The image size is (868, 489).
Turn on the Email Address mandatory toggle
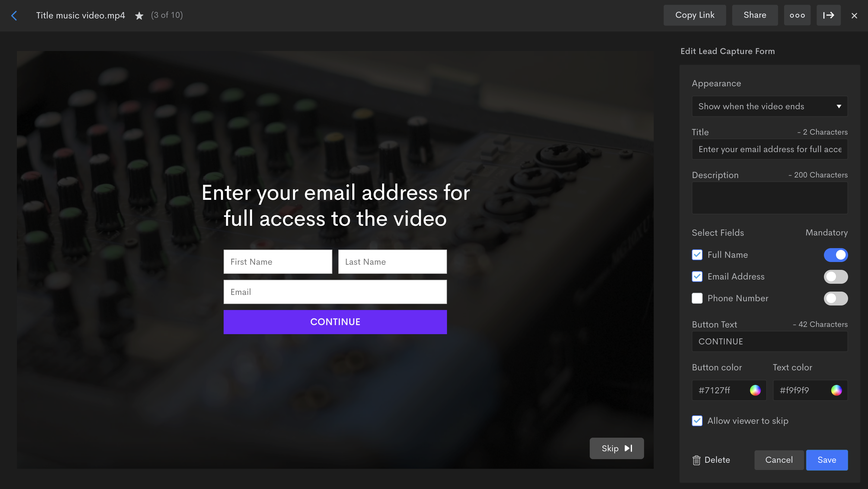pos(836,277)
